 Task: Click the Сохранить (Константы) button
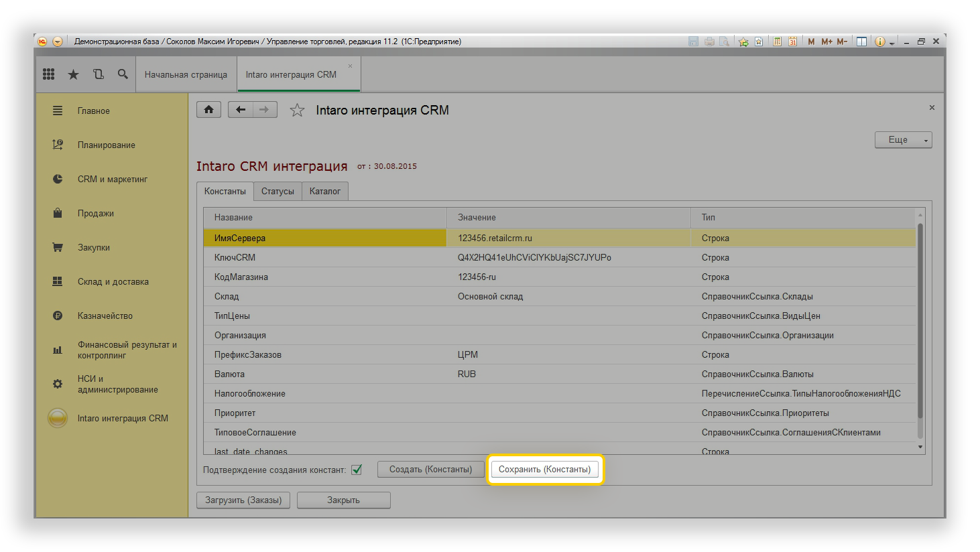pyautogui.click(x=544, y=469)
